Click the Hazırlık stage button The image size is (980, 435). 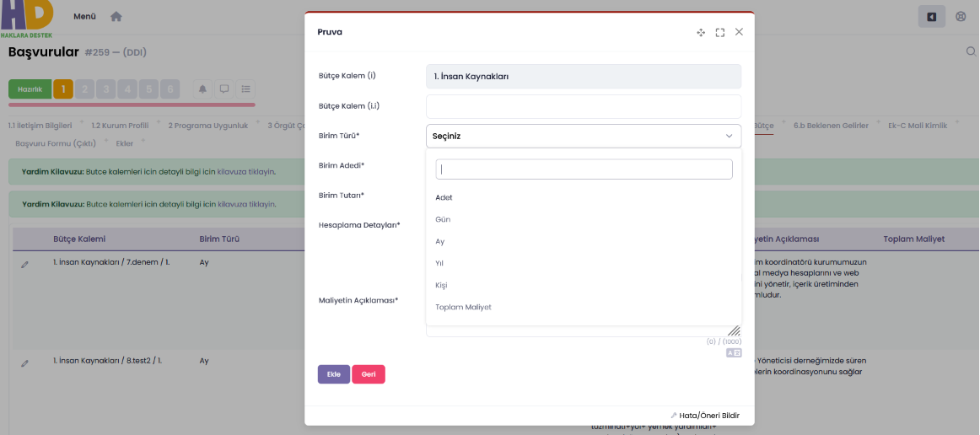click(x=30, y=89)
